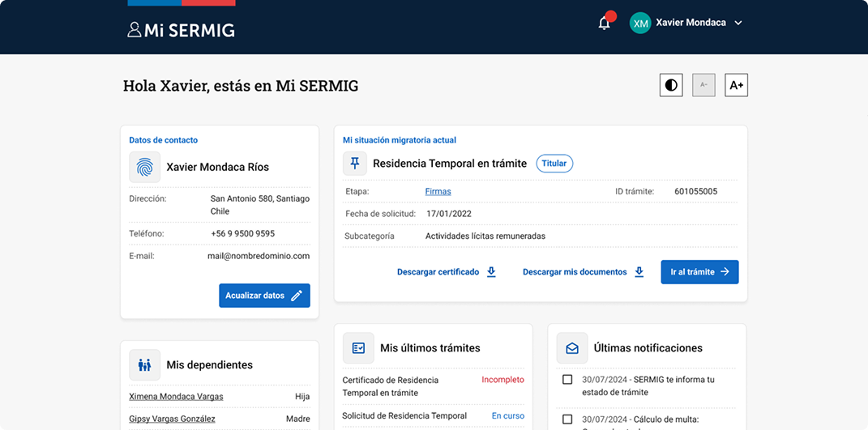The image size is (868, 430).
Task: Click arrow icon in Ir al trámite button
Action: point(725,272)
